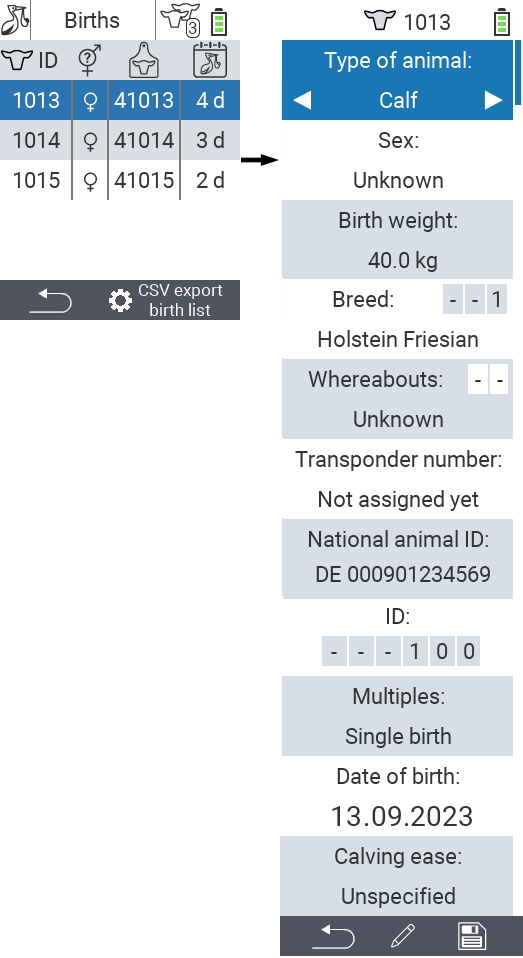Select the Birth weight 40.0 kg field
This screenshot has height=958, width=523.
tap(397, 240)
